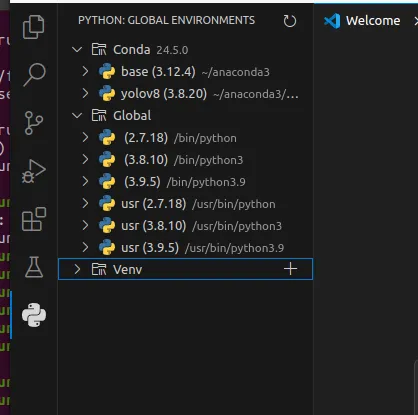Select the Venv group label
This screenshot has height=415, width=418.
(x=127, y=269)
